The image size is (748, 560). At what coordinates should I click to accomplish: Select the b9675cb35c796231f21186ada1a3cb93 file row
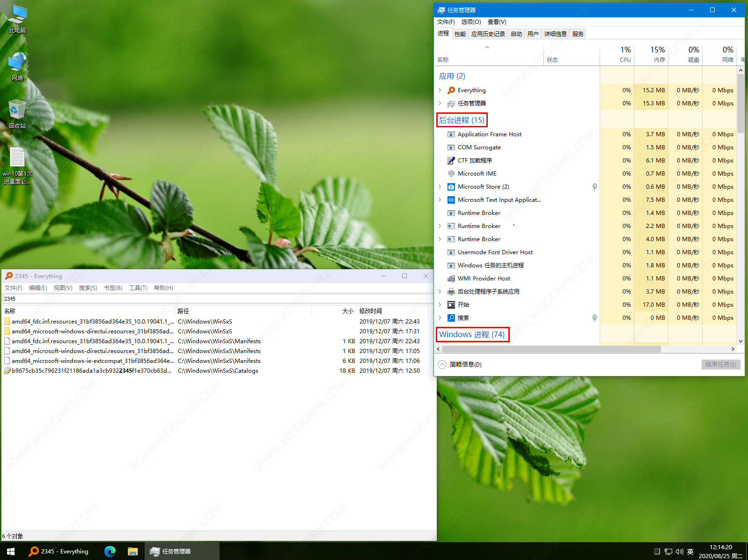[x=219, y=371]
